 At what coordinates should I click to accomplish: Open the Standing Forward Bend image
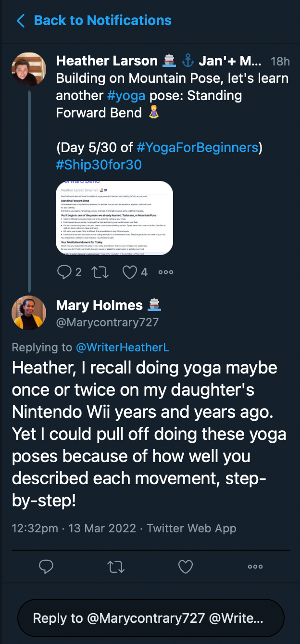tap(114, 218)
